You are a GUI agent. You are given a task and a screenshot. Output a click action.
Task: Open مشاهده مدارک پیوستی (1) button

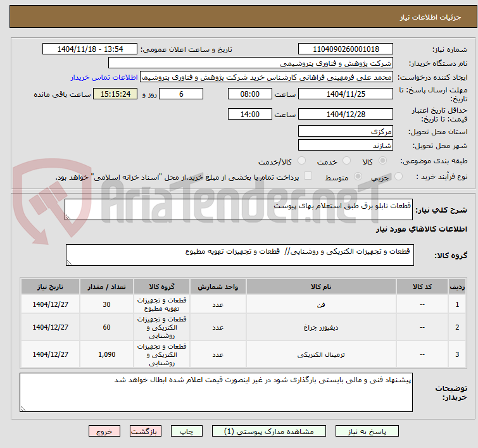[269, 432]
